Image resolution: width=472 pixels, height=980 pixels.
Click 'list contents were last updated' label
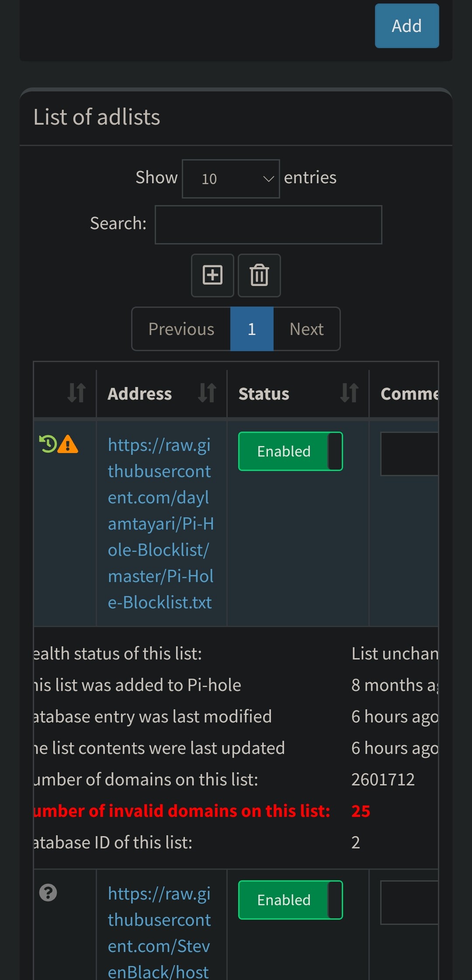click(x=160, y=748)
